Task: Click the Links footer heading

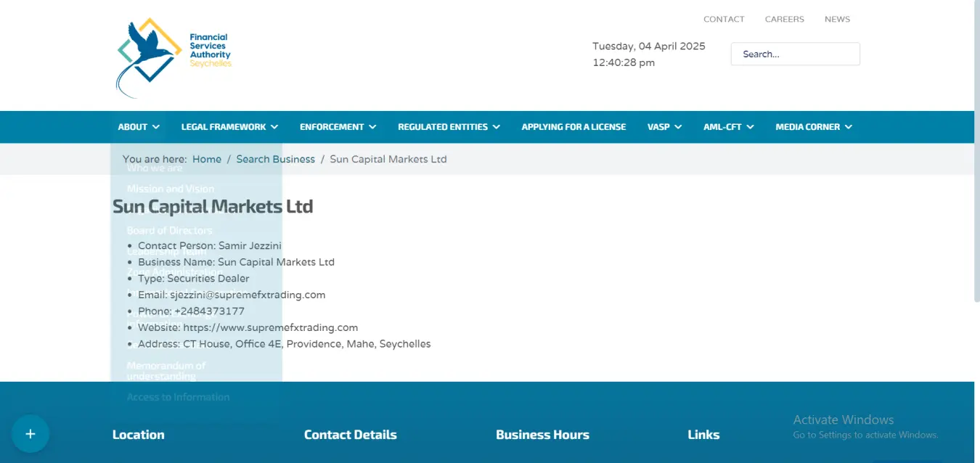Action: (x=703, y=435)
